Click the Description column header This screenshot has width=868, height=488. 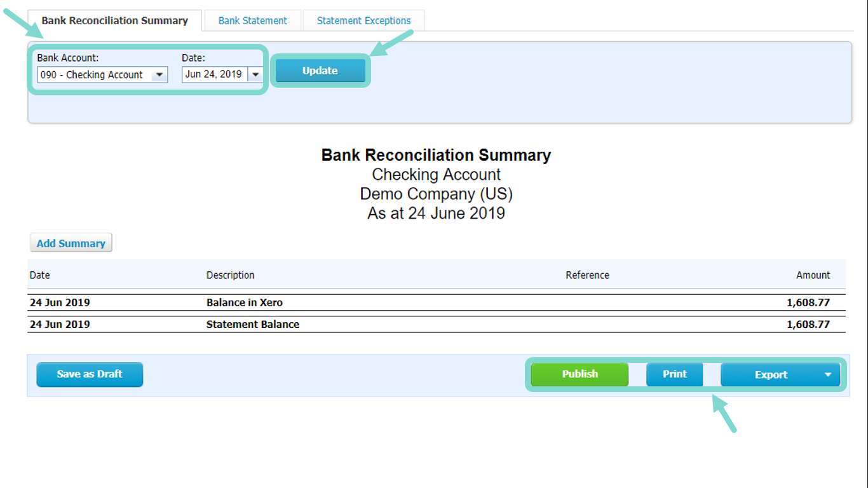point(230,275)
